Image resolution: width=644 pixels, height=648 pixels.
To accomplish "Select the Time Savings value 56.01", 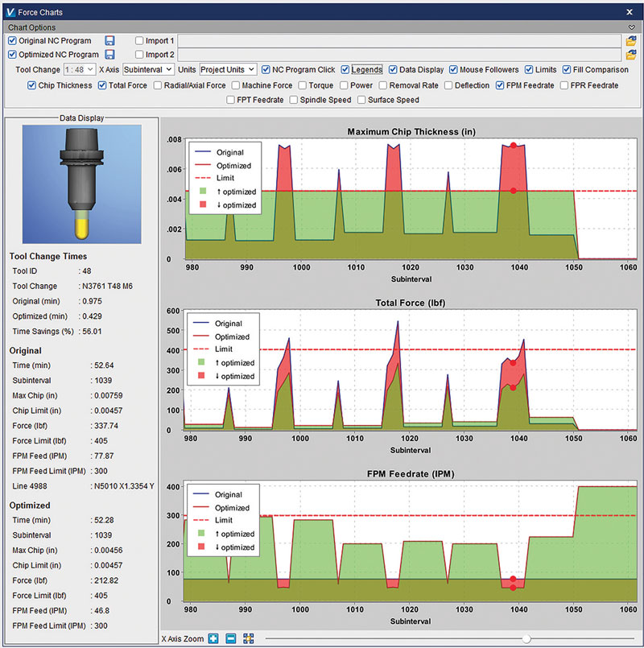I will click(92, 332).
